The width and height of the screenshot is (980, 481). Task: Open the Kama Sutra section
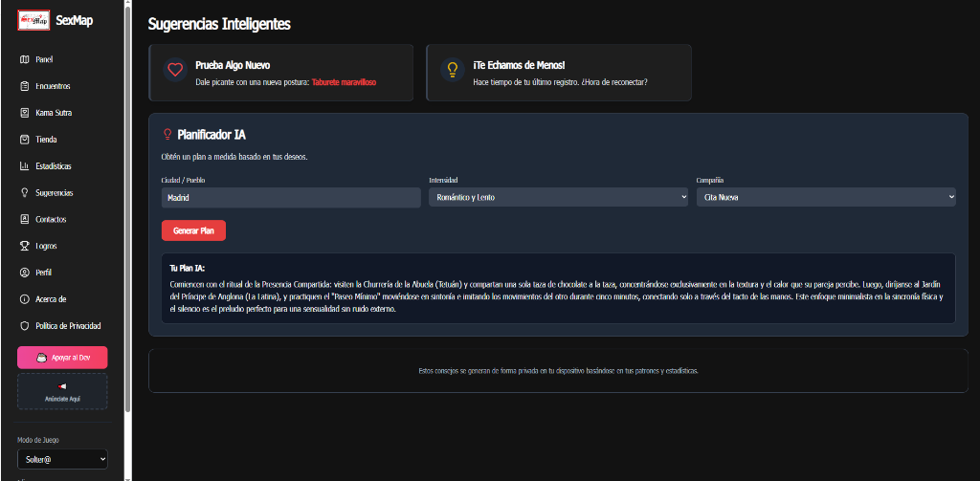tap(53, 113)
